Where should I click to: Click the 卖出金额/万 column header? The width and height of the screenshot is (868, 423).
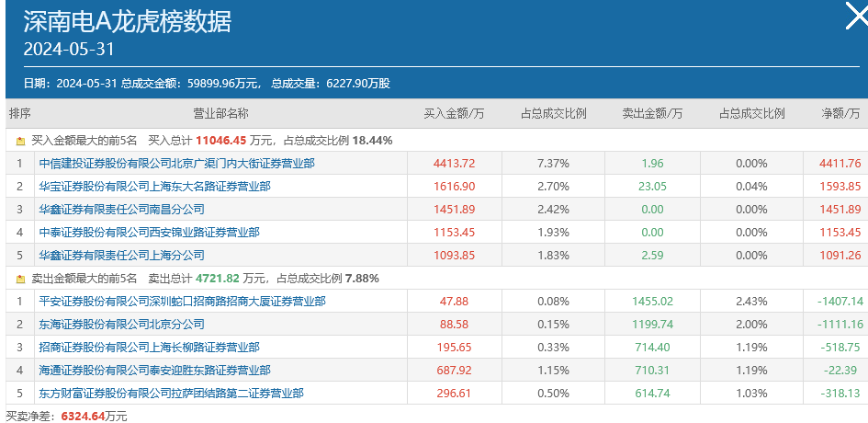[652, 114]
